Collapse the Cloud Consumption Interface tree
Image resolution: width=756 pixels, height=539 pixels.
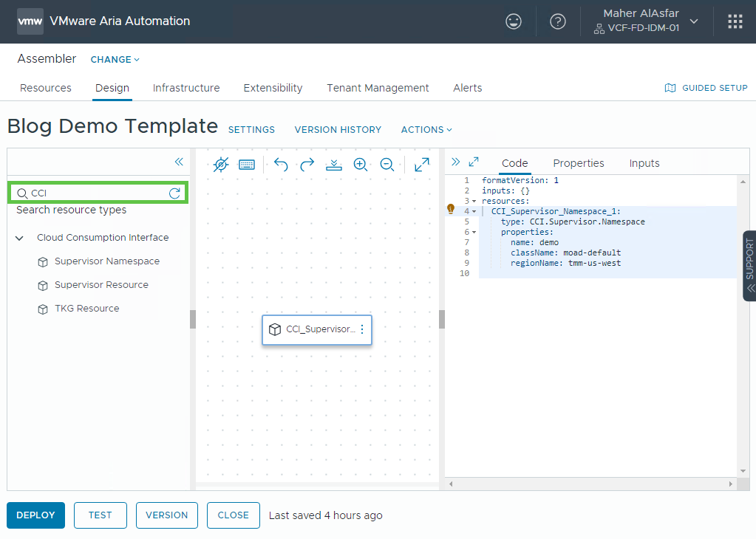pyautogui.click(x=19, y=238)
